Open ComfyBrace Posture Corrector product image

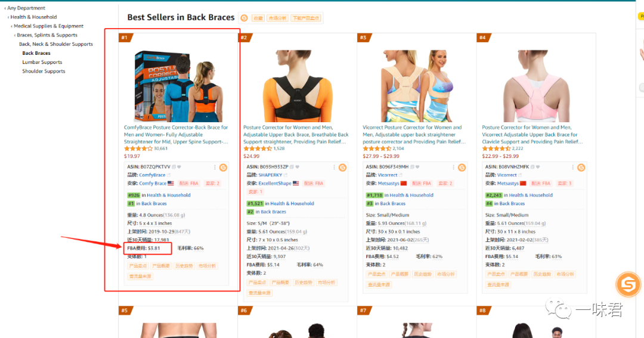point(179,86)
